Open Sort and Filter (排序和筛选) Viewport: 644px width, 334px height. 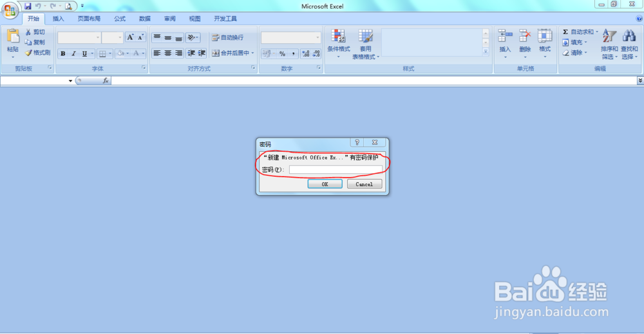609,44
